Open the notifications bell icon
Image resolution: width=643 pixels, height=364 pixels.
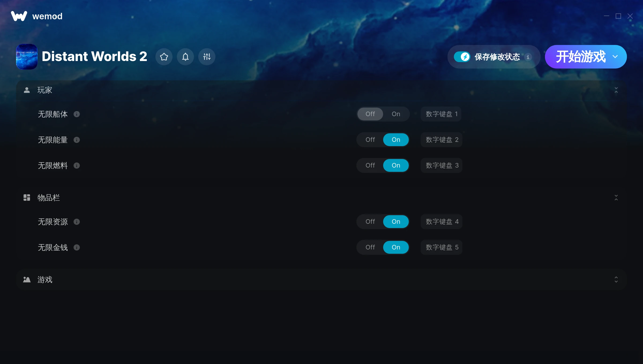click(x=185, y=57)
